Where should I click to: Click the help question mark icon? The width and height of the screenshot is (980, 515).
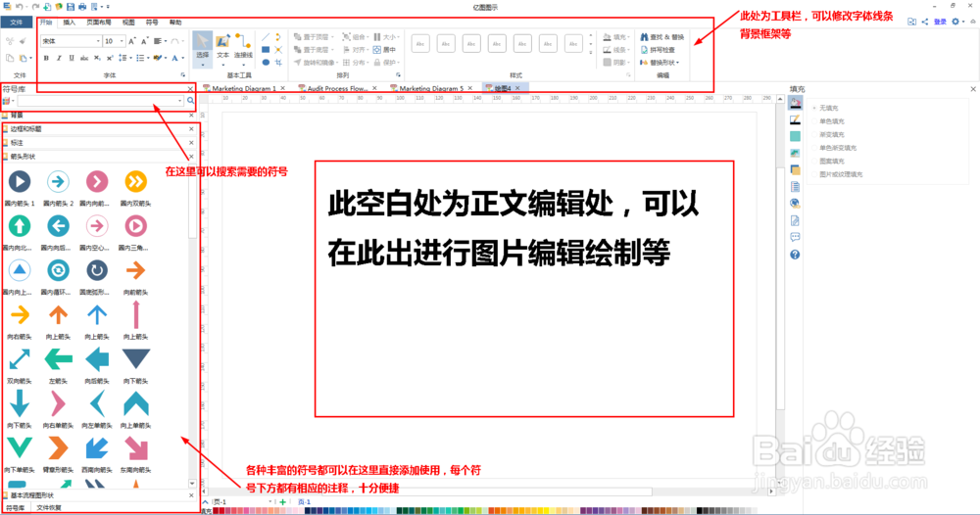795,254
